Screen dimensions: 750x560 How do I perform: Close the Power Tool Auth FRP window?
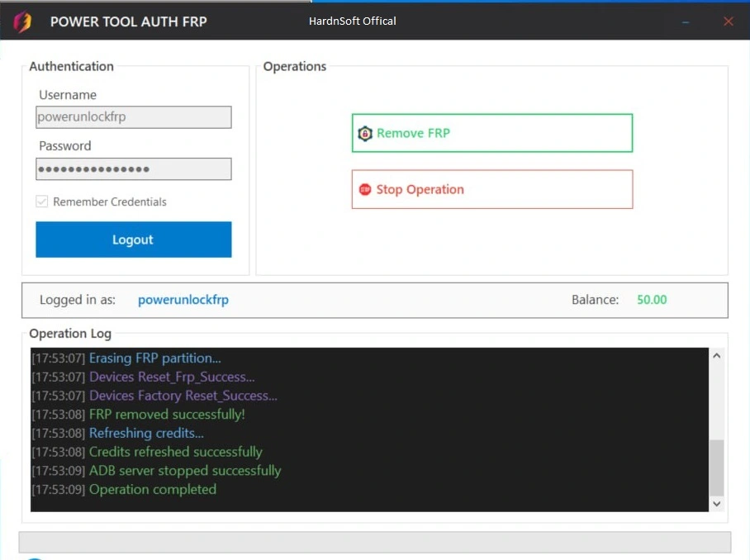728,21
